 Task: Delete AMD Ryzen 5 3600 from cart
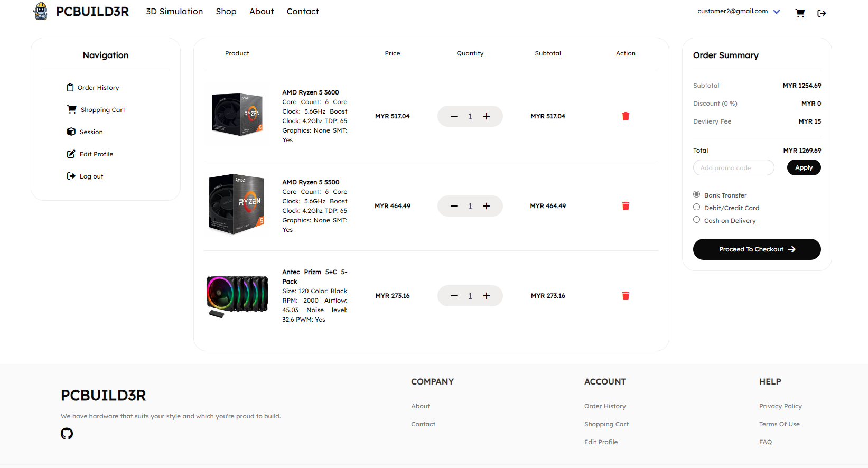[626, 116]
